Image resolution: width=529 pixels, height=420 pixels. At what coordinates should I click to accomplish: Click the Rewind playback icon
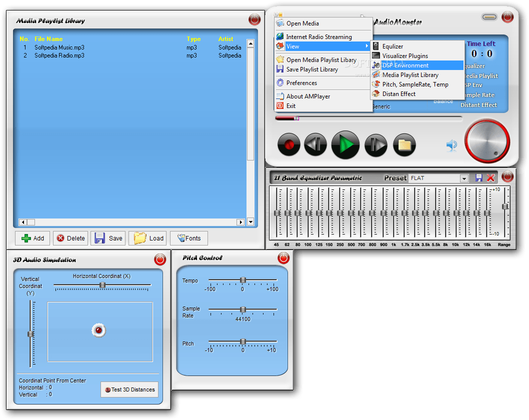click(x=316, y=144)
